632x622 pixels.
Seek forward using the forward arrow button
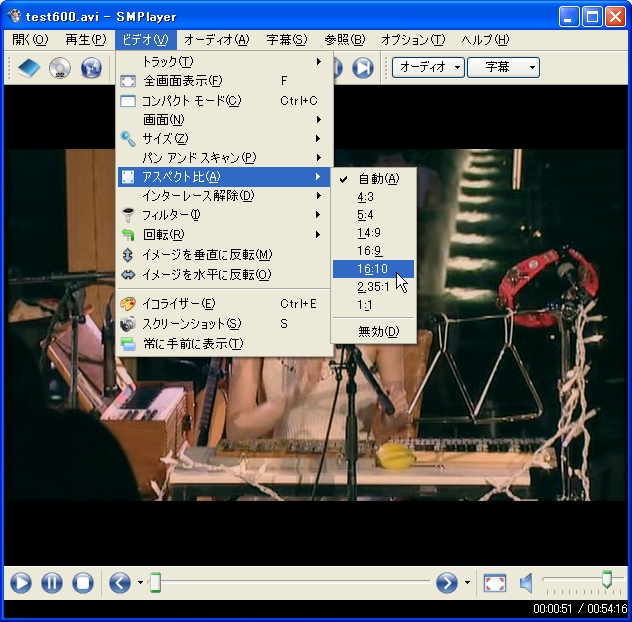click(447, 582)
